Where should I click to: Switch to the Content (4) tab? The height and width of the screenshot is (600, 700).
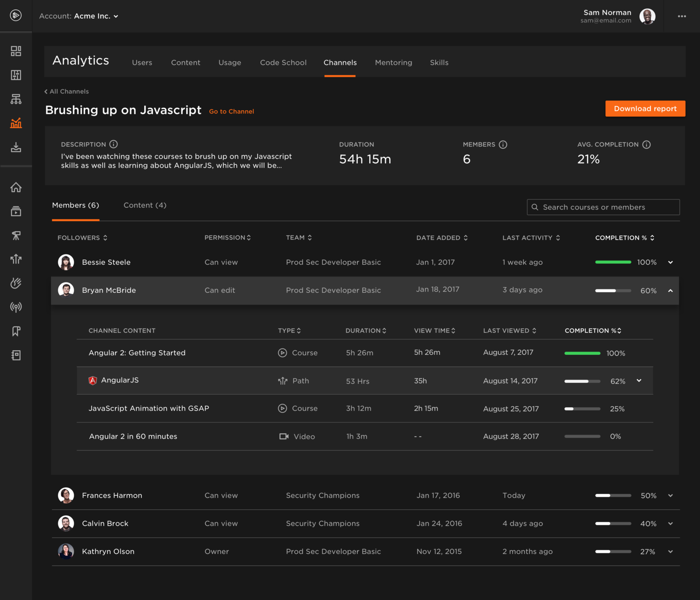coord(145,205)
